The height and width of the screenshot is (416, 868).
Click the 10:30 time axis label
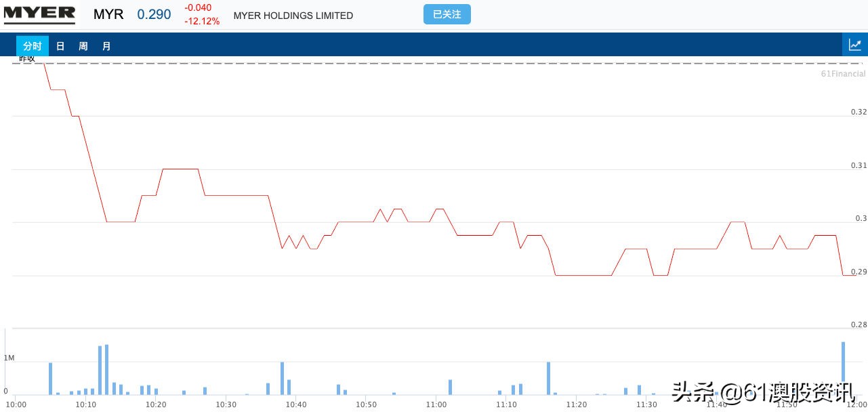[226, 404]
